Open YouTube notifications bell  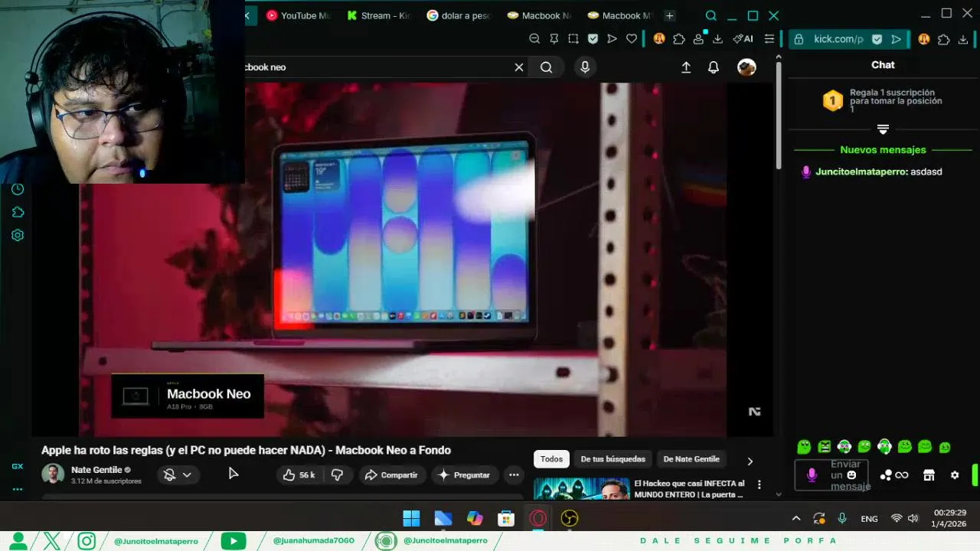(x=714, y=67)
